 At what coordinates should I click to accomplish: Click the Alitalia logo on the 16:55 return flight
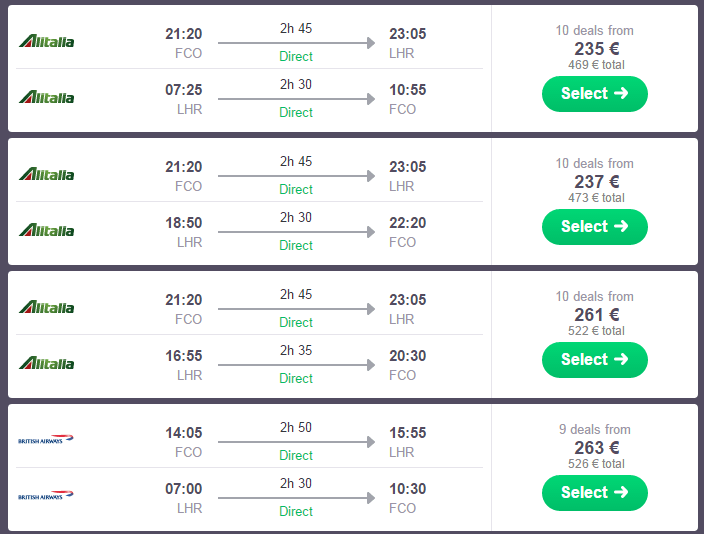click(46, 364)
